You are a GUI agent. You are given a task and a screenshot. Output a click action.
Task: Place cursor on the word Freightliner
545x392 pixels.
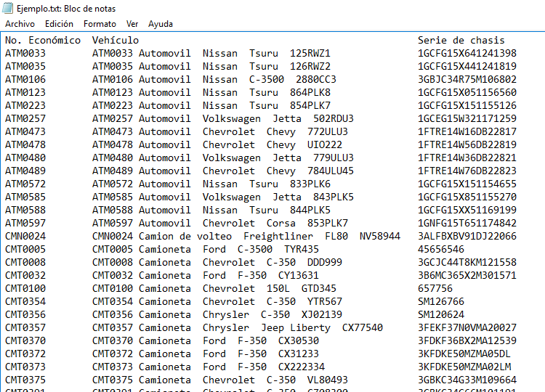[278, 236]
